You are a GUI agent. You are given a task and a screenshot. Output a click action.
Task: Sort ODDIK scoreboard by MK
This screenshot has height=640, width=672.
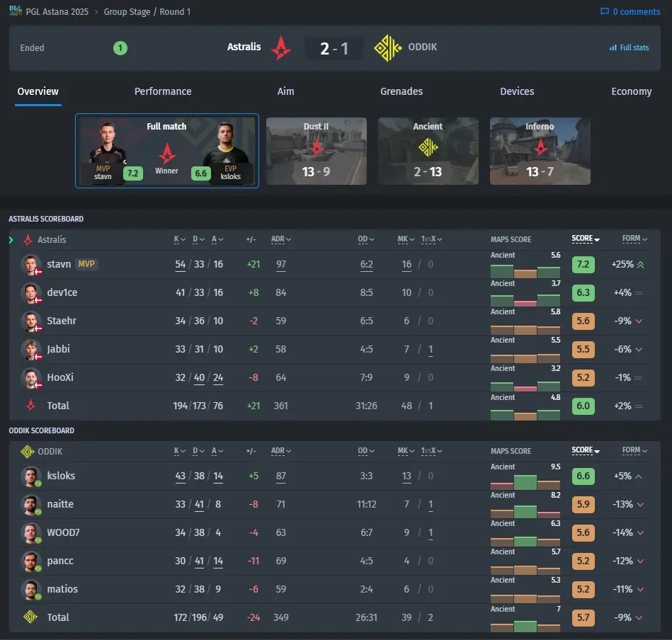(x=406, y=451)
